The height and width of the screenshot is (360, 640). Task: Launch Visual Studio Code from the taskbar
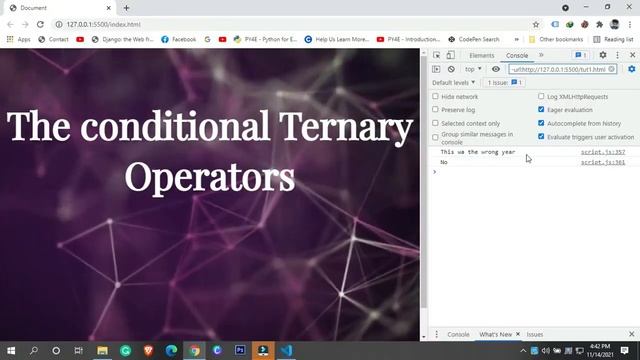pyautogui.click(x=286, y=350)
